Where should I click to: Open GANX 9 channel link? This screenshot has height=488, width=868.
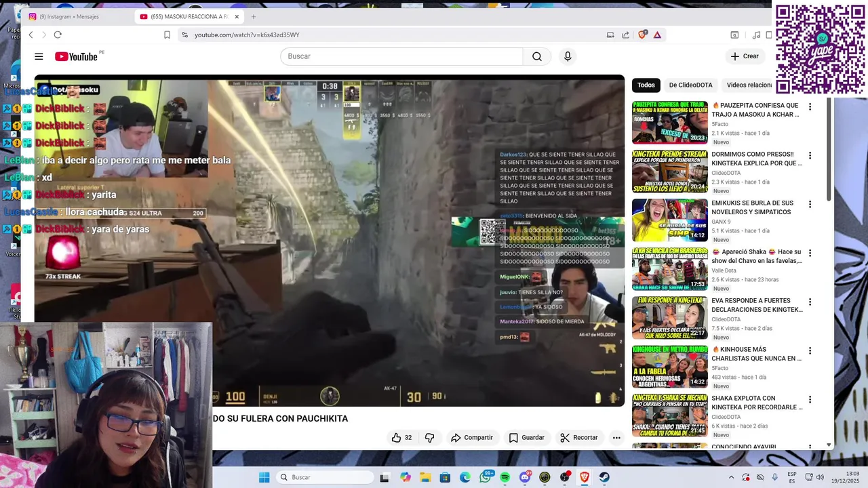click(721, 222)
